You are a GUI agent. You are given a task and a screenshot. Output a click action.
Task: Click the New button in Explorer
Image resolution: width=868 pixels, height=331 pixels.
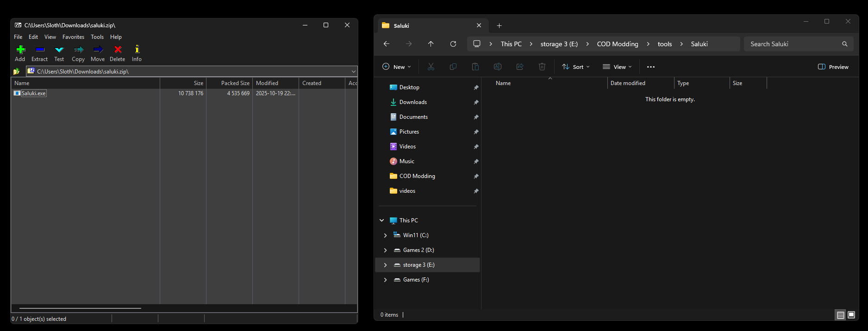point(397,67)
